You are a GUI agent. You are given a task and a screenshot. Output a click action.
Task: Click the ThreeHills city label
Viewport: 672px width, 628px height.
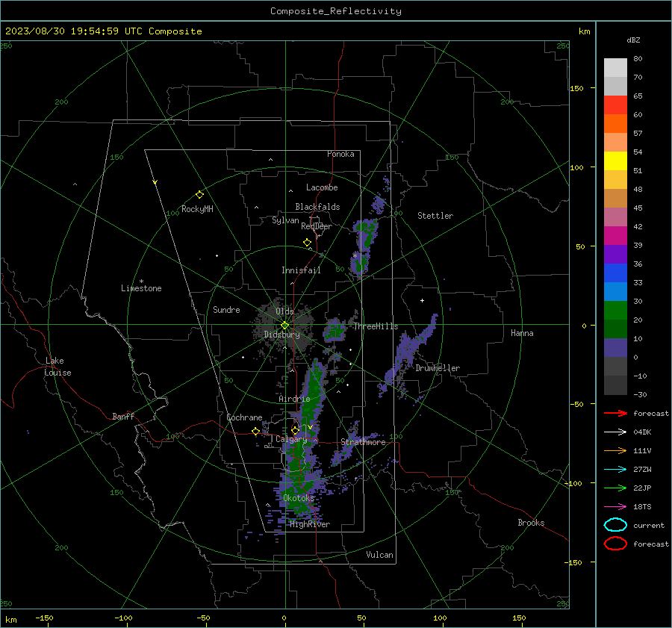tap(376, 326)
